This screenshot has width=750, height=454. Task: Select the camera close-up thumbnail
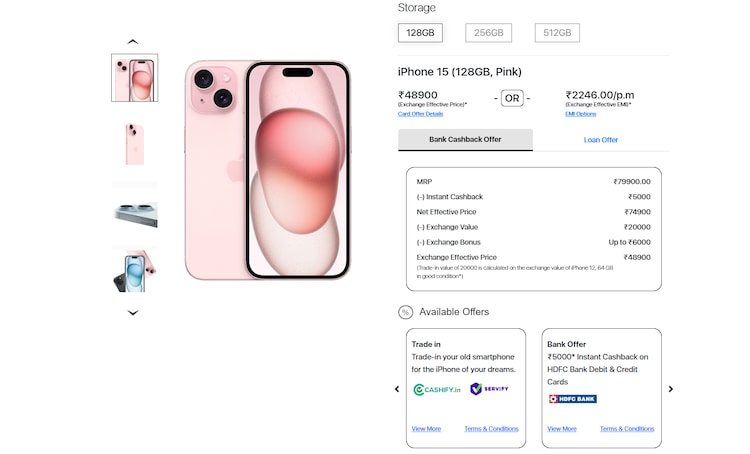click(134, 213)
